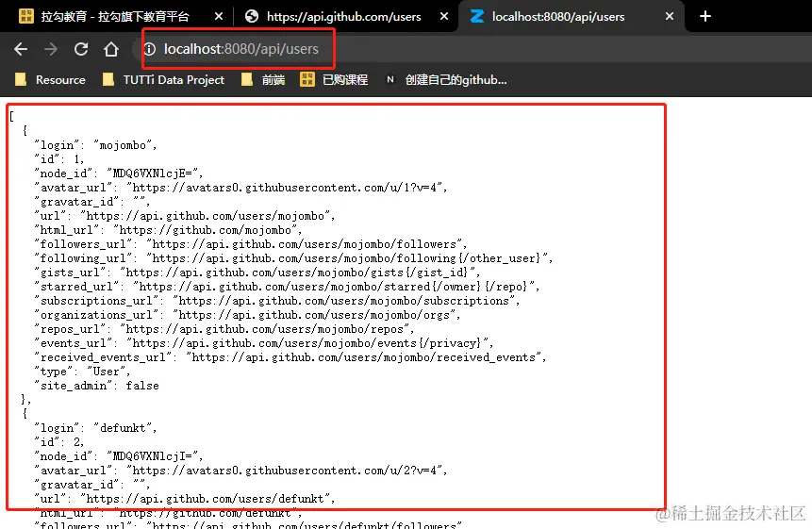Click the html_url https://github.com/mojombo text
Image resolution: width=812 pixels, height=529 pixels.
pyautogui.click(x=207, y=230)
